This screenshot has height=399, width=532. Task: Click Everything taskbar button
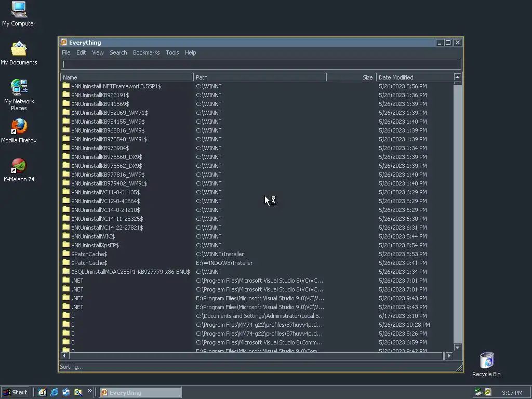(140, 393)
